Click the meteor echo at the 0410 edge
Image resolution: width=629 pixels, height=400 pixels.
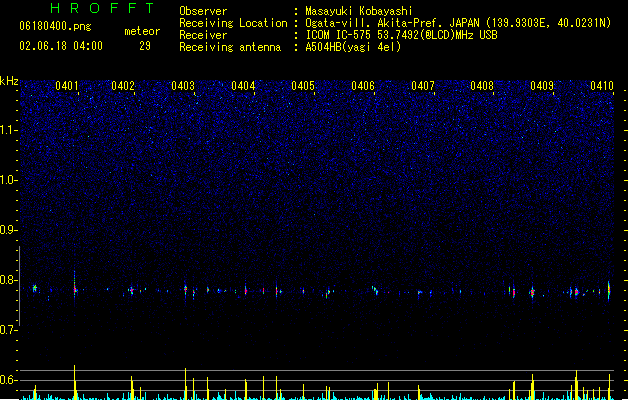pyautogui.click(x=609, y=290)
